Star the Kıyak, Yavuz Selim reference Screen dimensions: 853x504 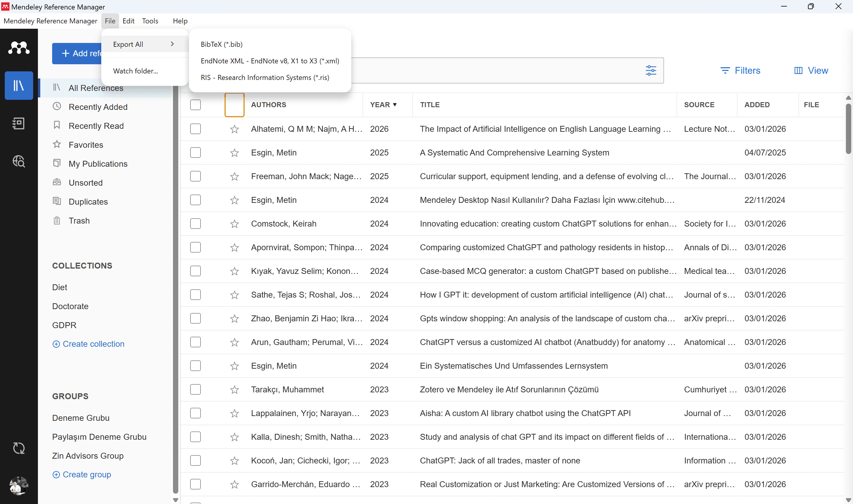click(x=234, y=271)
